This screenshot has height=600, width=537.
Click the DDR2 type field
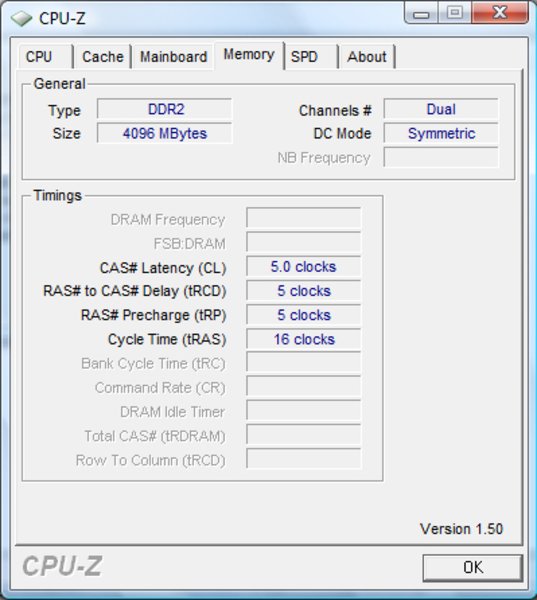(165, 109)
